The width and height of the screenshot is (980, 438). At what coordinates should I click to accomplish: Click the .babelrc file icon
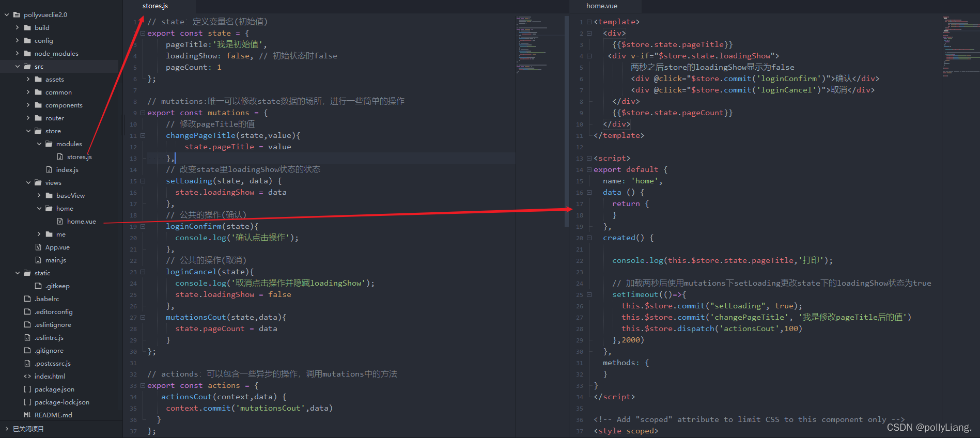coord(27,299)
